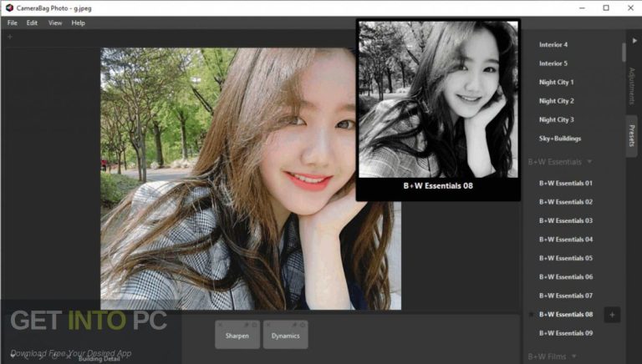642x364 pixels.
Task: Apply the B+W Essentials 07 preset
Action: point(566,296)
